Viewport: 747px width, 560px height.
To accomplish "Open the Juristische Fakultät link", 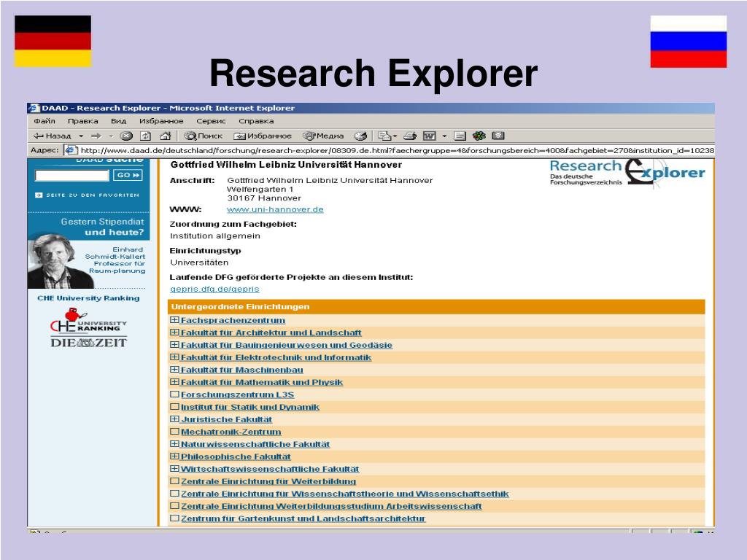I will [226, 419].
